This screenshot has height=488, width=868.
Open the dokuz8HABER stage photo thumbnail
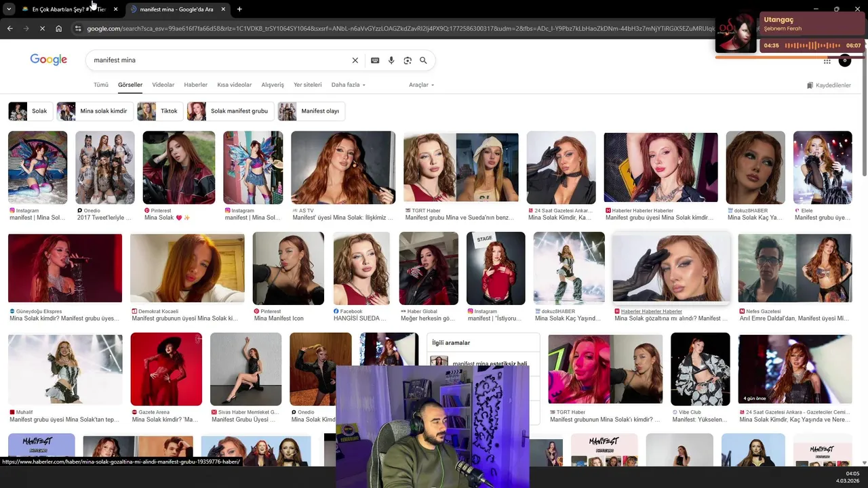coord(569,268)
